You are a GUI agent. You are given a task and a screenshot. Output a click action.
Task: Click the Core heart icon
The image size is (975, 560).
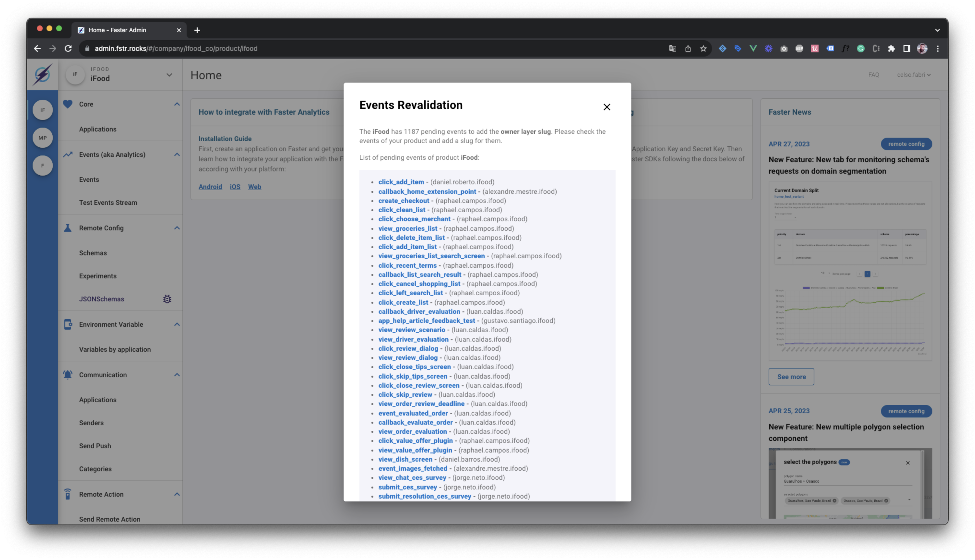[x=68, y=104]
